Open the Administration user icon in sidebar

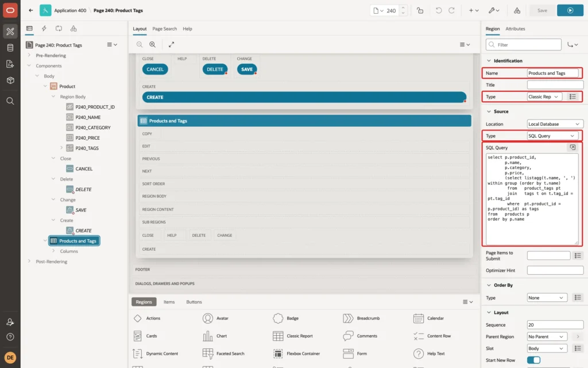coord(10,322)
